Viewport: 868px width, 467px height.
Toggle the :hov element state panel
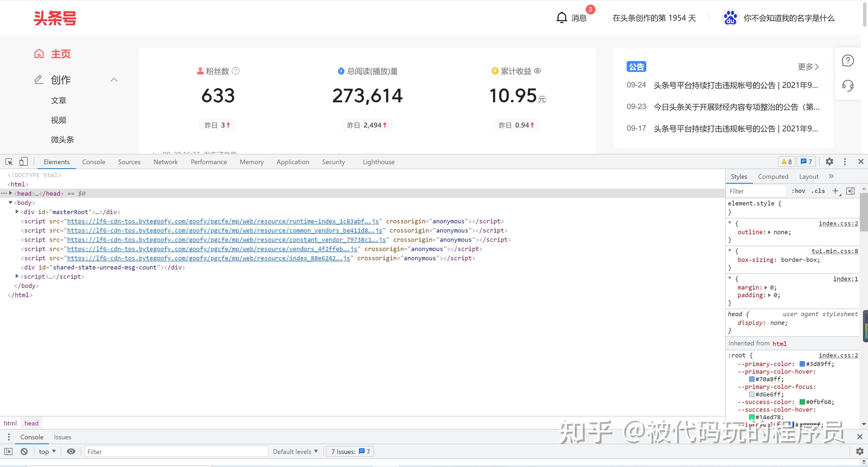pos(798,191)
